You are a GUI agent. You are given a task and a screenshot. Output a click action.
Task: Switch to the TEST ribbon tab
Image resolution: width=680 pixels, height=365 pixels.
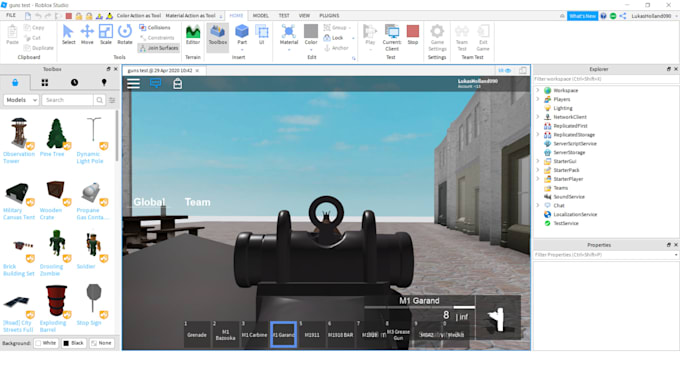284,16
